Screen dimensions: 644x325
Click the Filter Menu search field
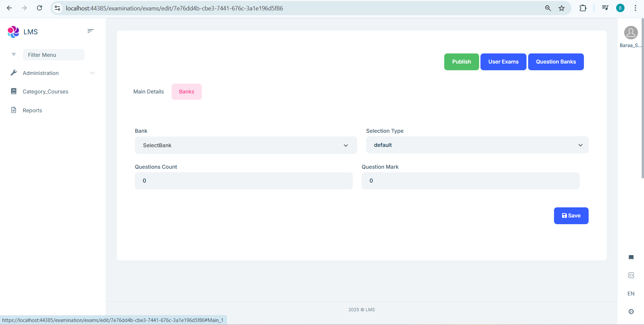tap(54, 55)
